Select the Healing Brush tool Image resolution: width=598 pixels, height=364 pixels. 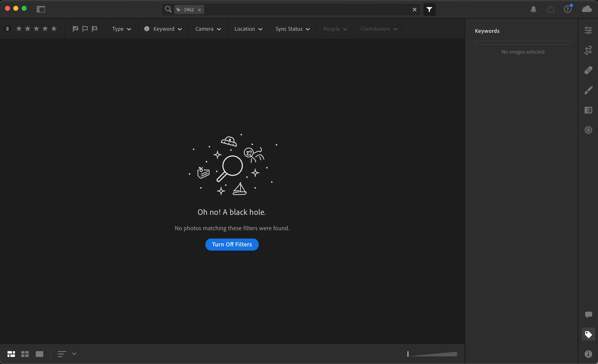(x=588, y=70)
